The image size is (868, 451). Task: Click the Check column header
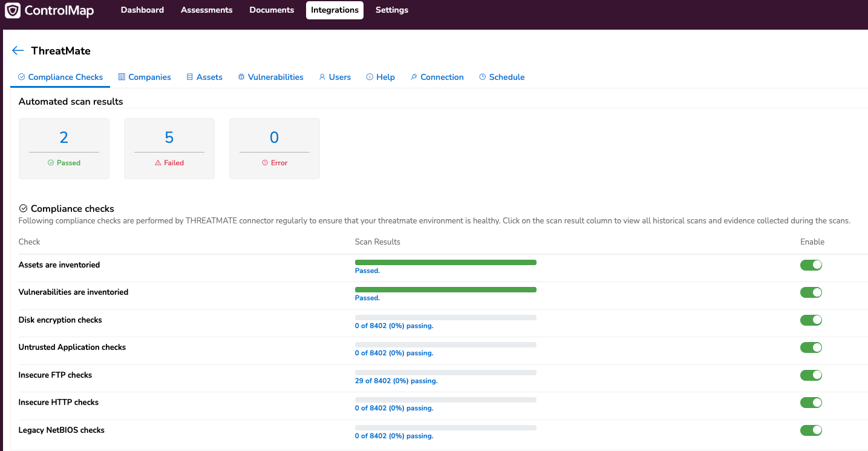[29, 242]
